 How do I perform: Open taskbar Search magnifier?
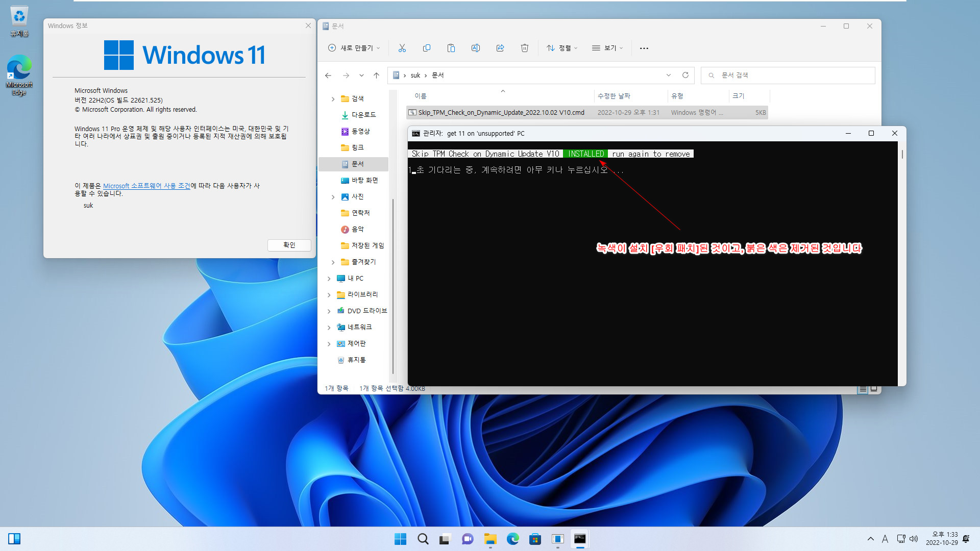point(423,539)
